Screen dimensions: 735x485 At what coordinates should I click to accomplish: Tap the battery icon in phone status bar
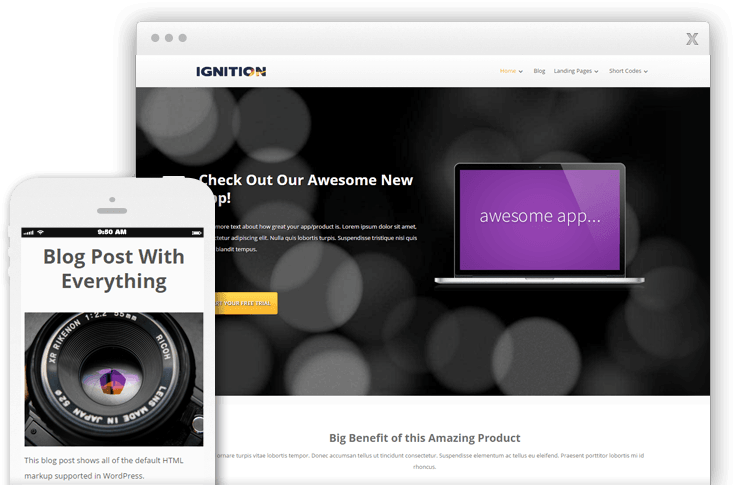tap(196, 232)
